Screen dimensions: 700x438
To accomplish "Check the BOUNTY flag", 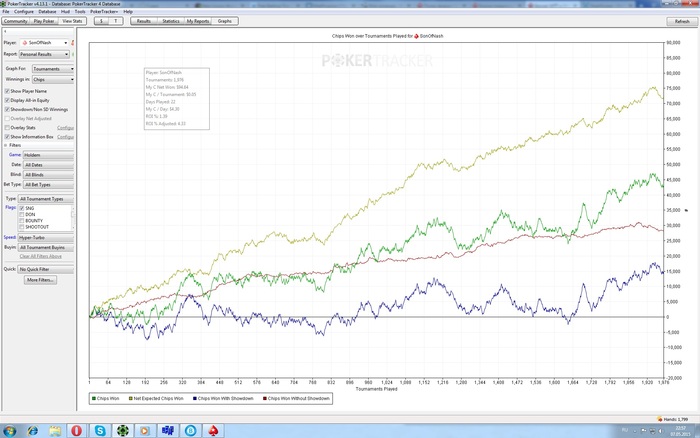I will point(21,221).
